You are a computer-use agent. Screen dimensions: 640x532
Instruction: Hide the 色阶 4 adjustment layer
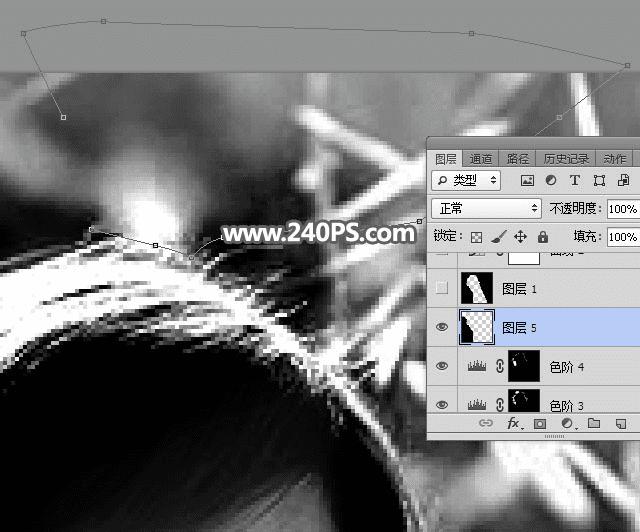pyautogui.click(x=442, y=366)
